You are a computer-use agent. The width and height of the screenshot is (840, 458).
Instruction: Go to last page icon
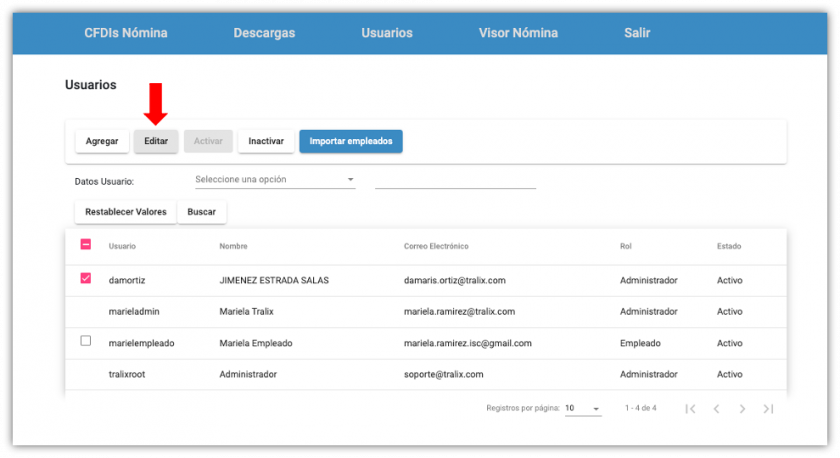[768, 409]
